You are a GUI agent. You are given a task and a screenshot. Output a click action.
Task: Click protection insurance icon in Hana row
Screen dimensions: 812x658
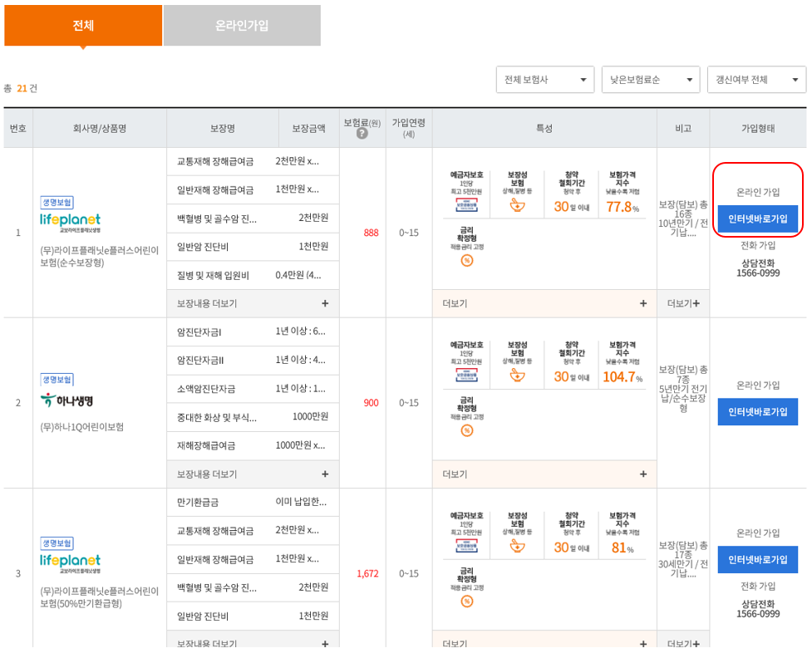[517, 376]
